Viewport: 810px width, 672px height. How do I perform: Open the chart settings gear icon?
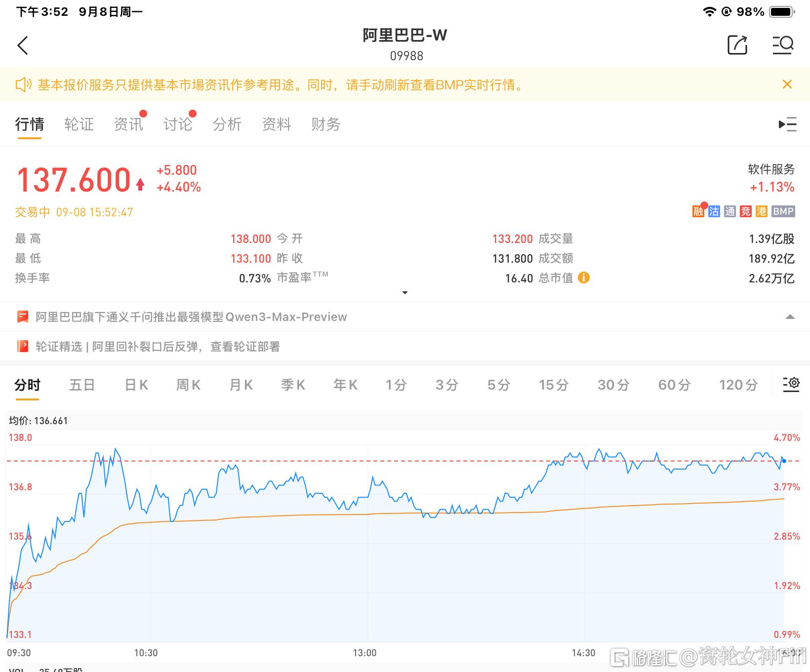(791, 384)
